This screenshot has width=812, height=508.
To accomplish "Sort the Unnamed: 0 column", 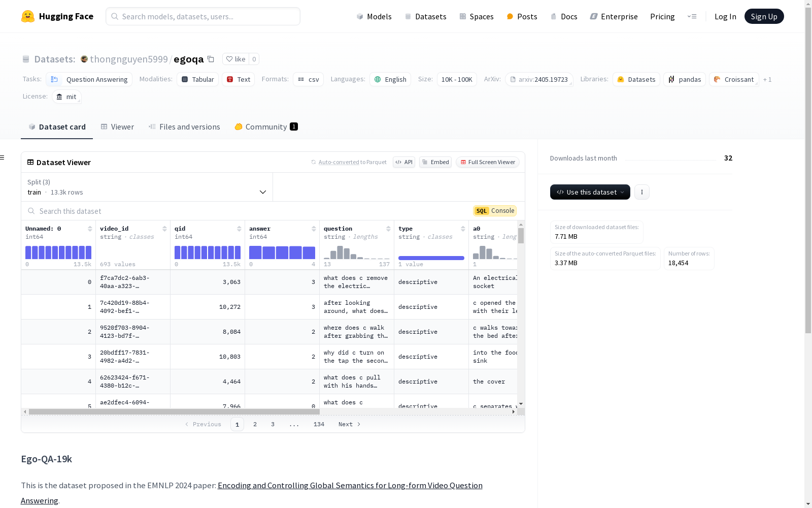I will point(90,229).
